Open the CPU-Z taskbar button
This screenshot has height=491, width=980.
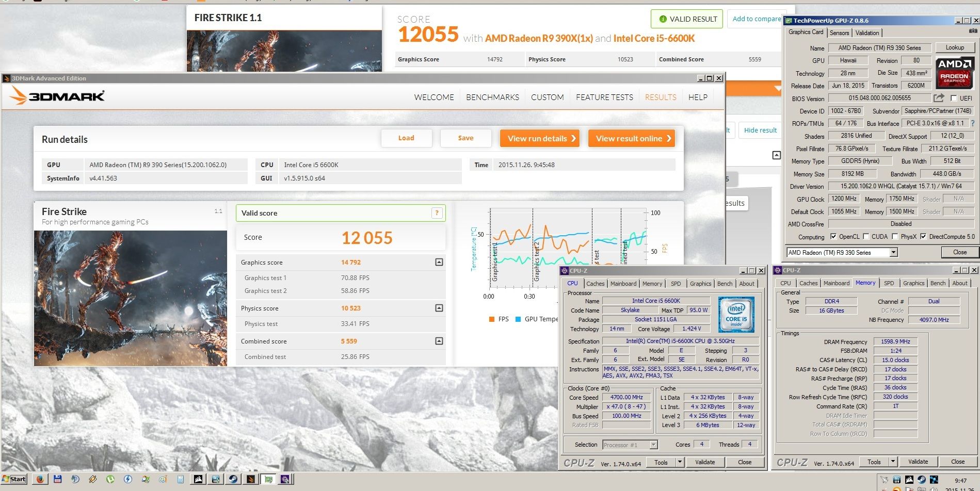[x=286, y=479]
